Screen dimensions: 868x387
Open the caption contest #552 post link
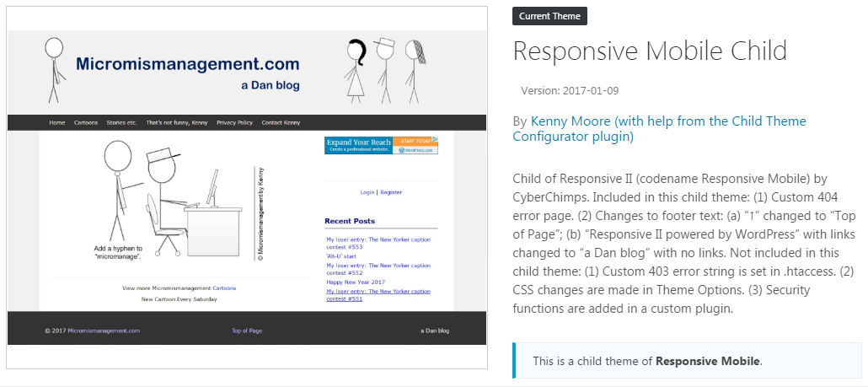click(x=378, y=269)
